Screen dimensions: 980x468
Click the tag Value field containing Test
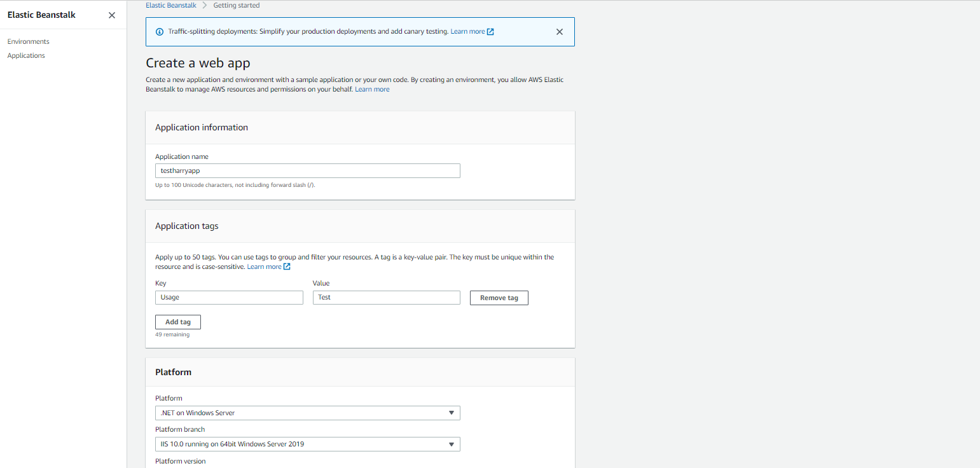[386, 298]
